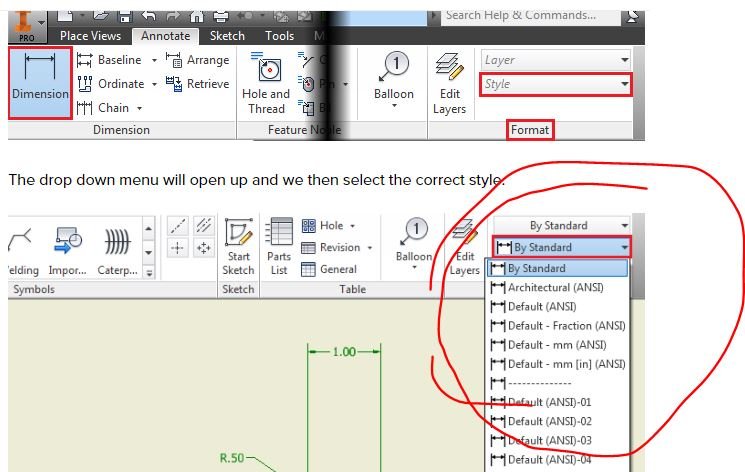The height and width of the screenshot is (472, 745).
Task: Click the 1.00 dimension in the drawing
Action: coord(344,352)
